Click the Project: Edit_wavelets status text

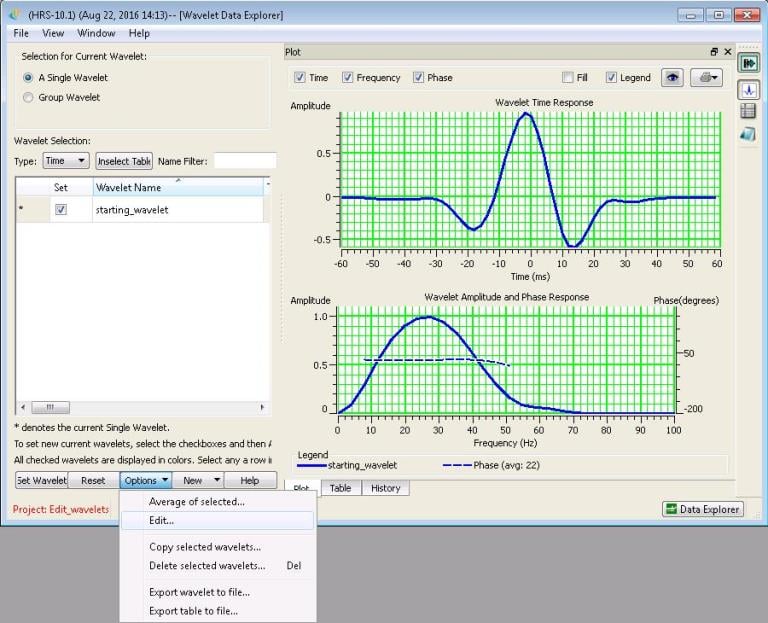61,509
